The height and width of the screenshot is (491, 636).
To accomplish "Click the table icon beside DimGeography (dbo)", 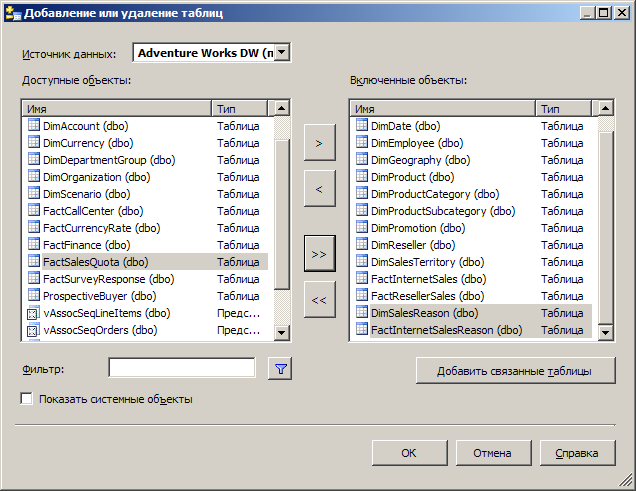I will [361, 159].
